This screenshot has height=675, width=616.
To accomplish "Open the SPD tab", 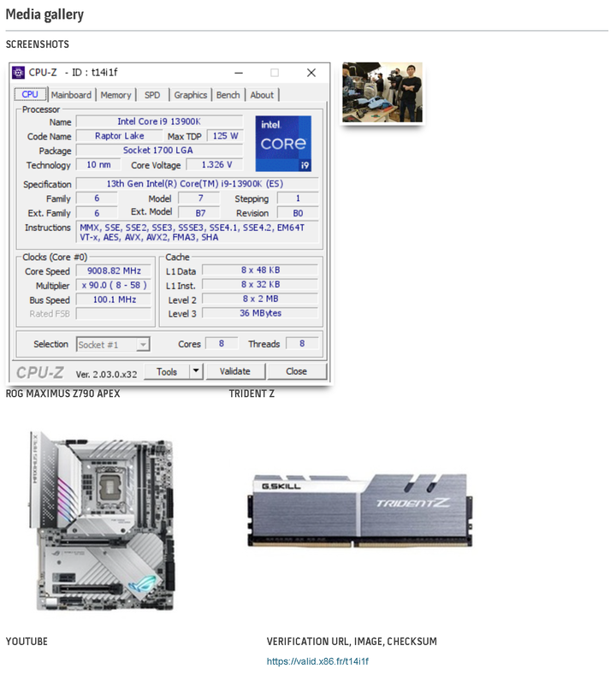I will tap(152, 95).
